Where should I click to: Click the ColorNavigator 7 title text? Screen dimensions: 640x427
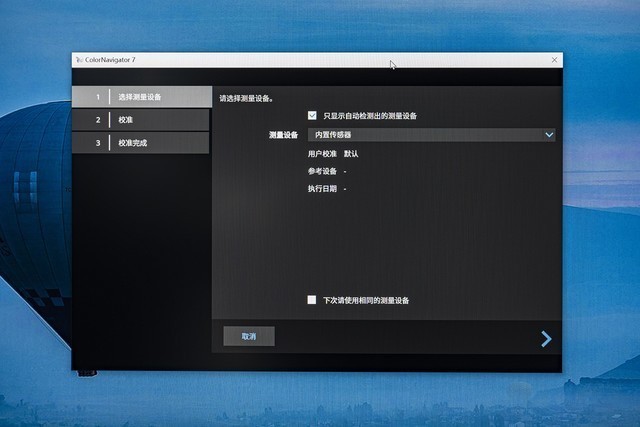(111, 60)
